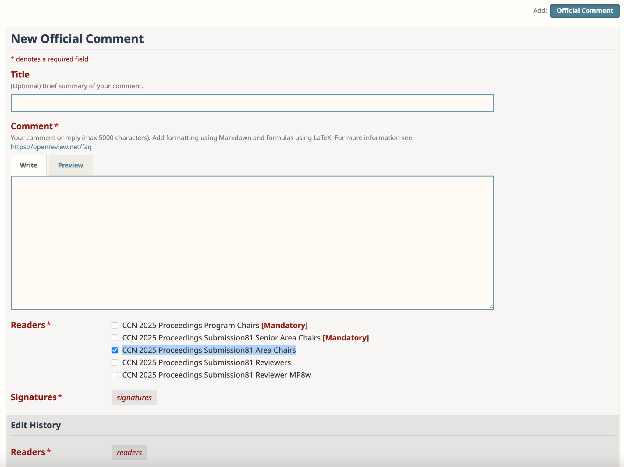Viewport: 624px width, 467px height.
Task: Click the Official Comment button
Action: click(585, 11)
